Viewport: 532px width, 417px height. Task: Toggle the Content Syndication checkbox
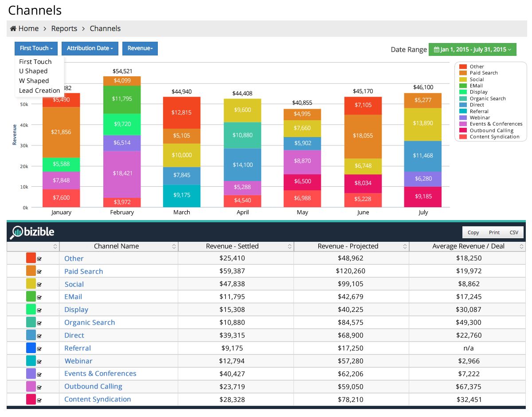(39, 400)
